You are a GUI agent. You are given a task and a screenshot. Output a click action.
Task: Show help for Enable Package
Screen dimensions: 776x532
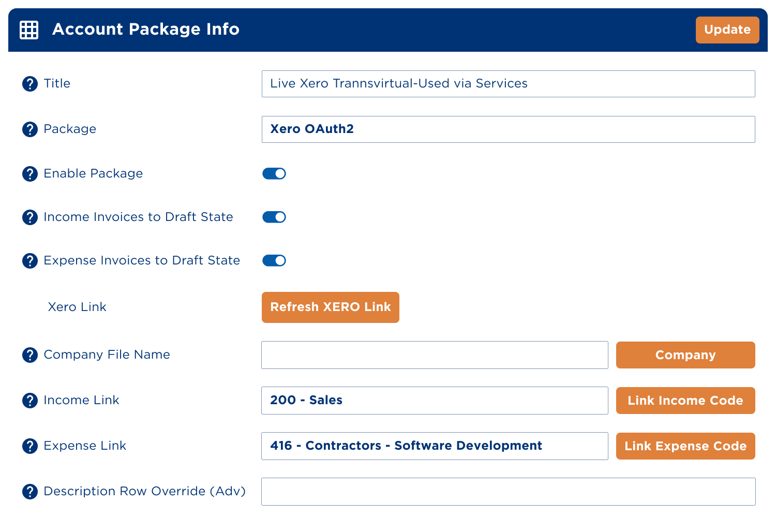tap(30, 174)
